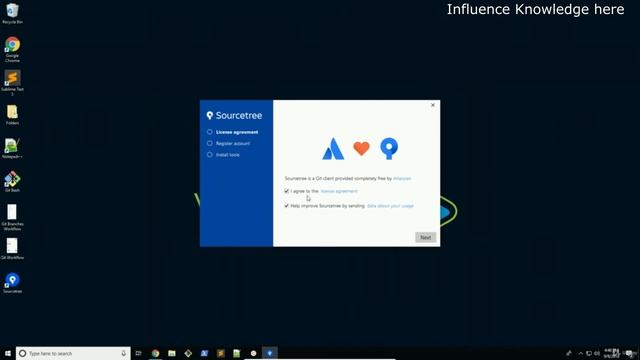Close the Sourcetree setup dialog
The image size is (640, 360).
click(x=433, y=105)
